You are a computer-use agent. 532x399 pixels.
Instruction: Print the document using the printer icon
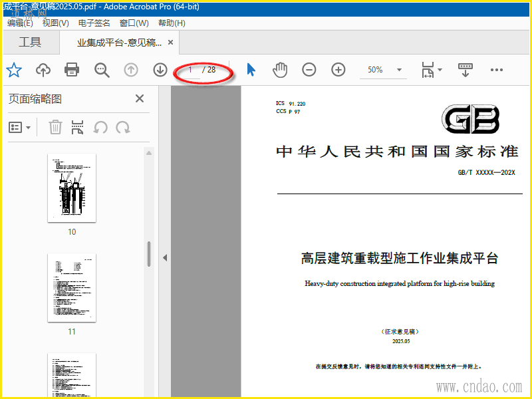(72, 70)
